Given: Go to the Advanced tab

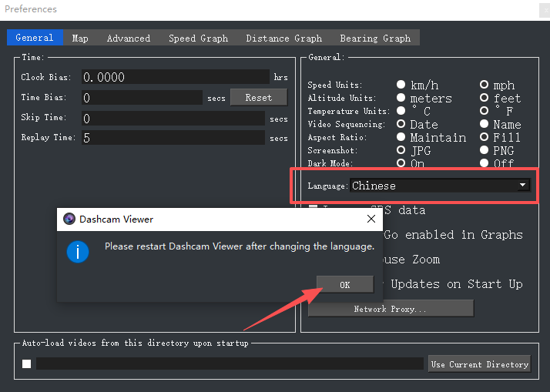Looking at the screenshot, I should coord(129,38).
